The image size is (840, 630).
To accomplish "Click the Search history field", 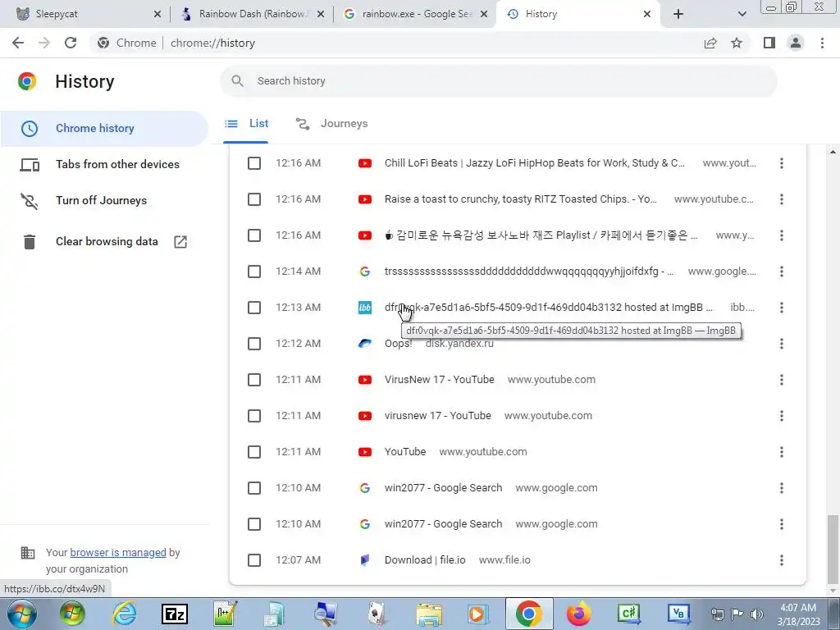I will point(498,81).
